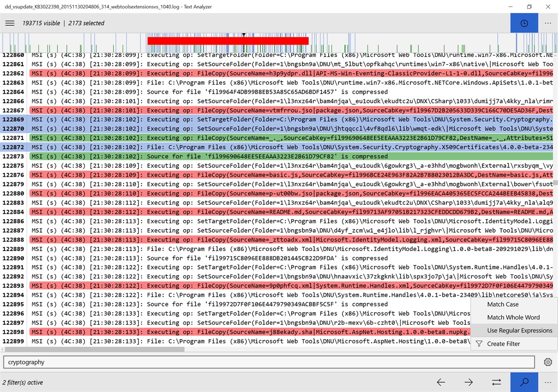558x392 pixels.
Task: Click the black position marker in the overview
Action: [x=244, y=35]
